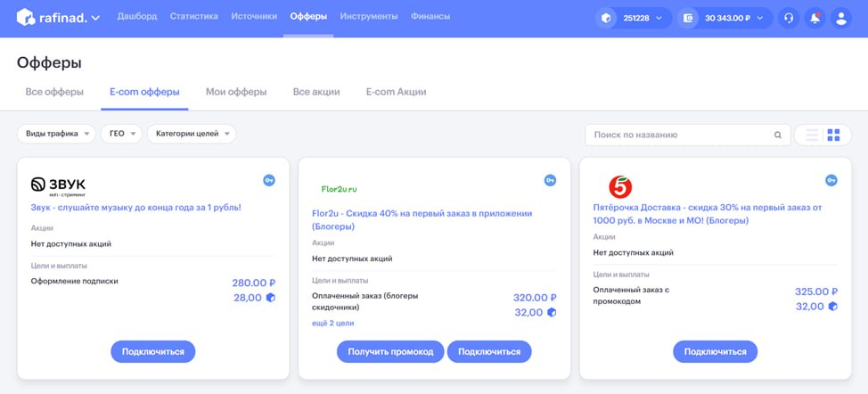Open the Flor2u offer title link
Image resolution: width=868 pixels, height=394 pixels.
point(422,219)
